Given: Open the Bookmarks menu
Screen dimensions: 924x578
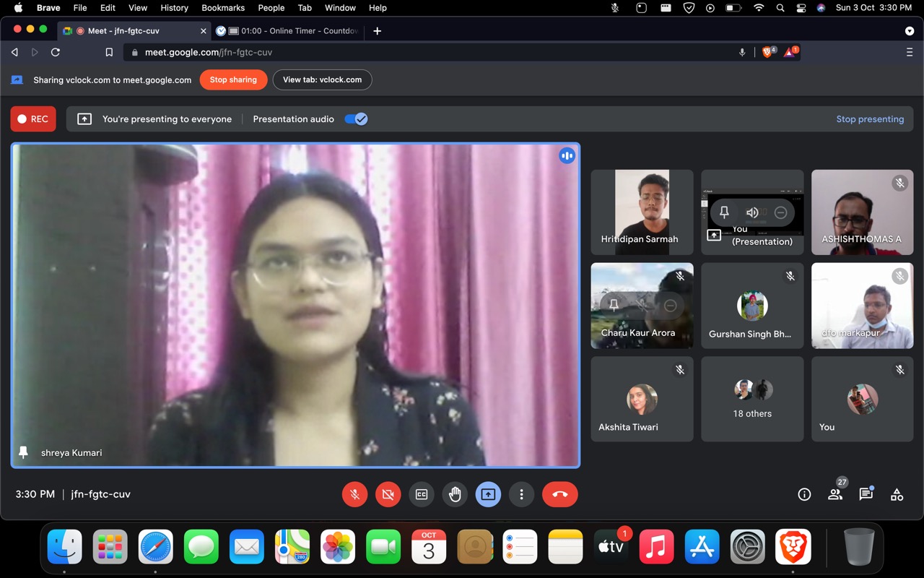Looking at the screenshot, I should (223, 8).
